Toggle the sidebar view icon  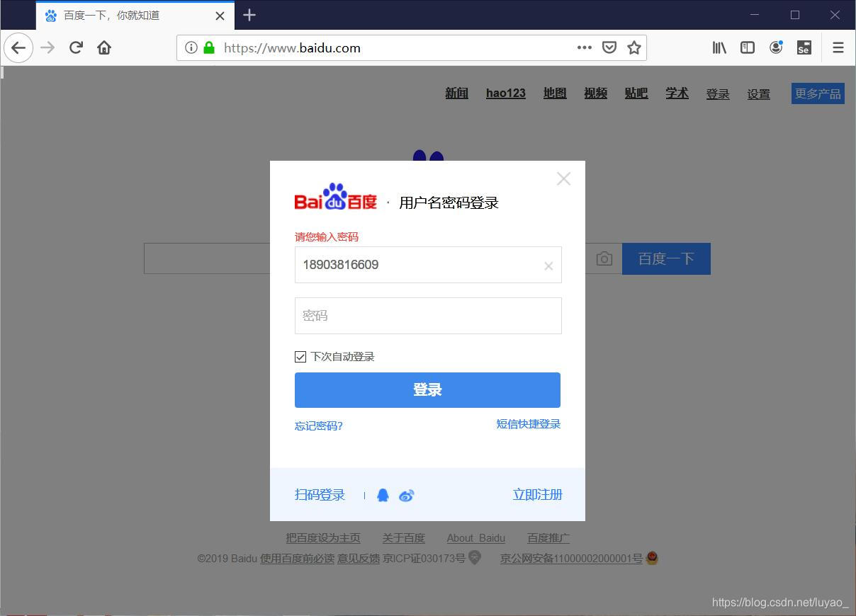pos(748,47)
